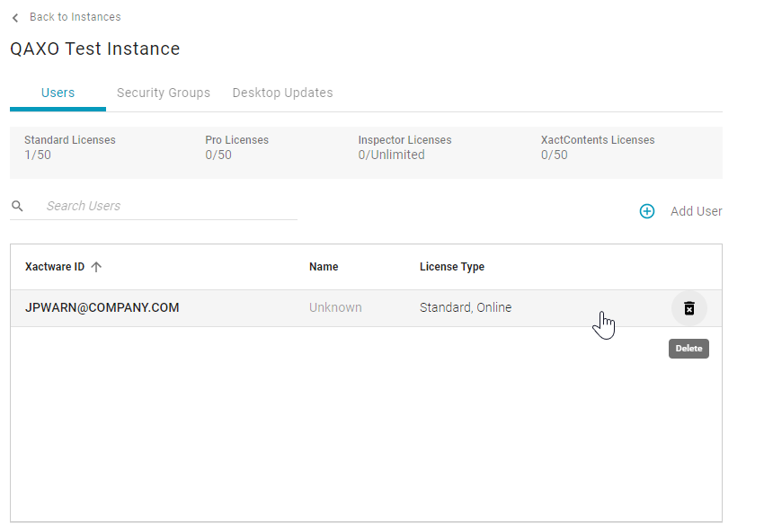The width and height of the screenshot is (764, 532).
Task: Delete JPWARN@COMPANY.COM user via trash icon
Action: [689, 308]
